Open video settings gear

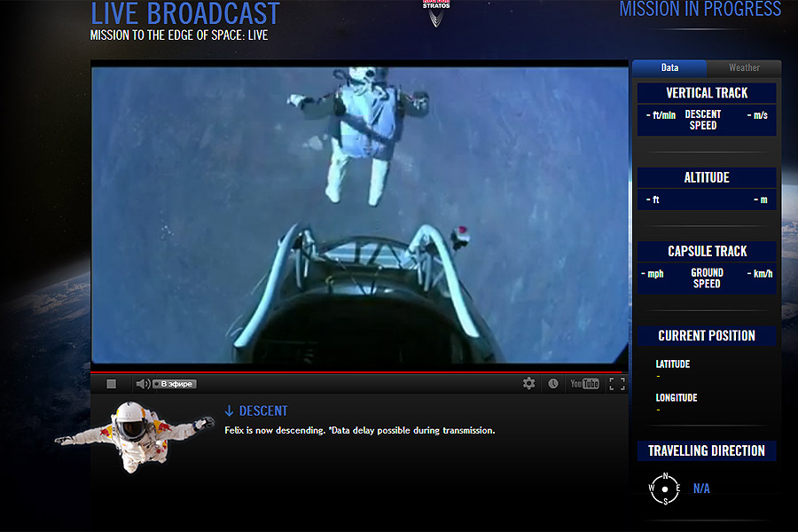pyautogui.click(x=528, y=383)
